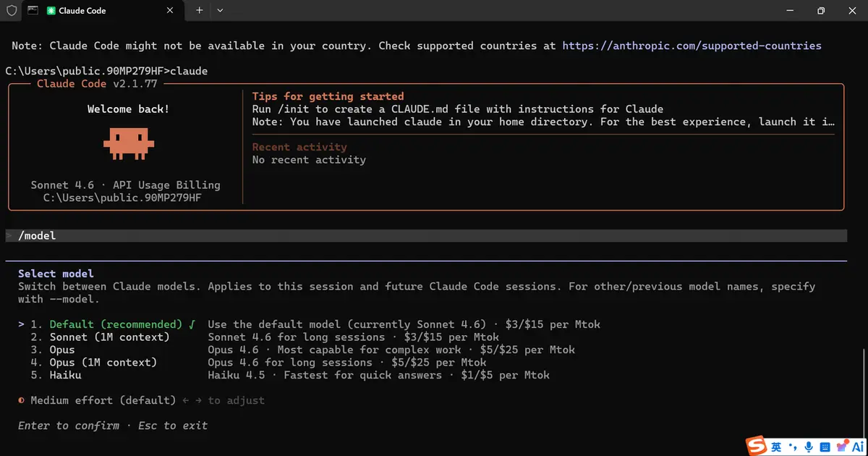This screenshot has height=456, width=868.
Task: Click 'Claude Code v2.1.77' box title
Action: pos(97,84)
